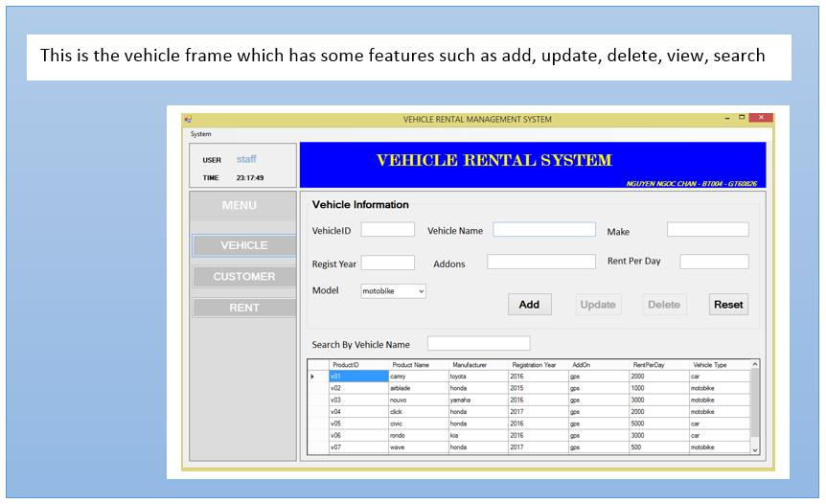Maximize the Vehicle Rental Management window
Image resolution: width=826 pixels, height=504 pixels.
[x=742, y=118]
